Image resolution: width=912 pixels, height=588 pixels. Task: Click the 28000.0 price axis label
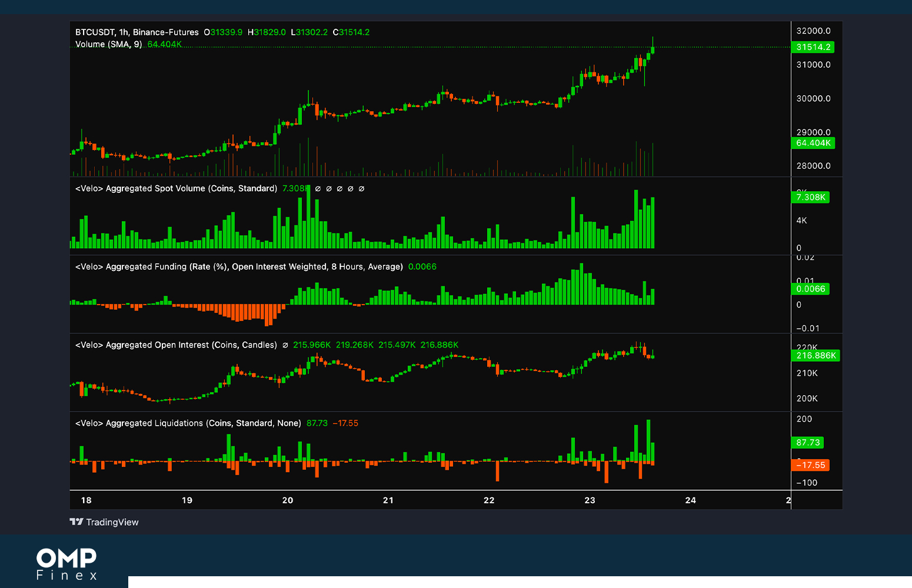pos(813,166)
